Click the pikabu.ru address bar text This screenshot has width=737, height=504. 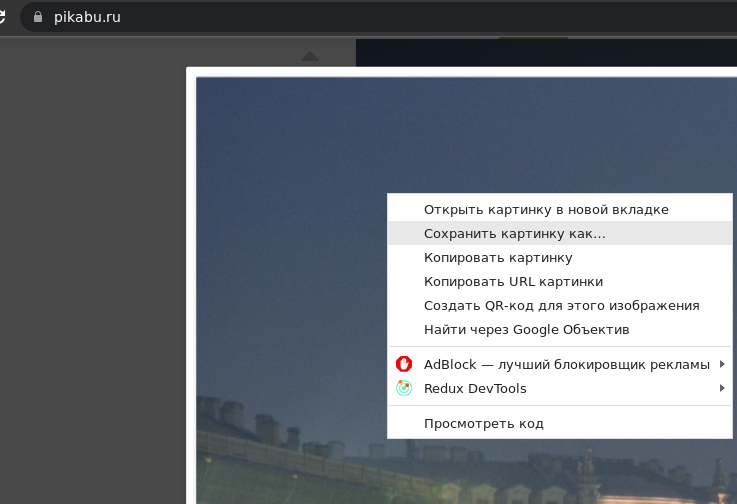coord(90,17)
